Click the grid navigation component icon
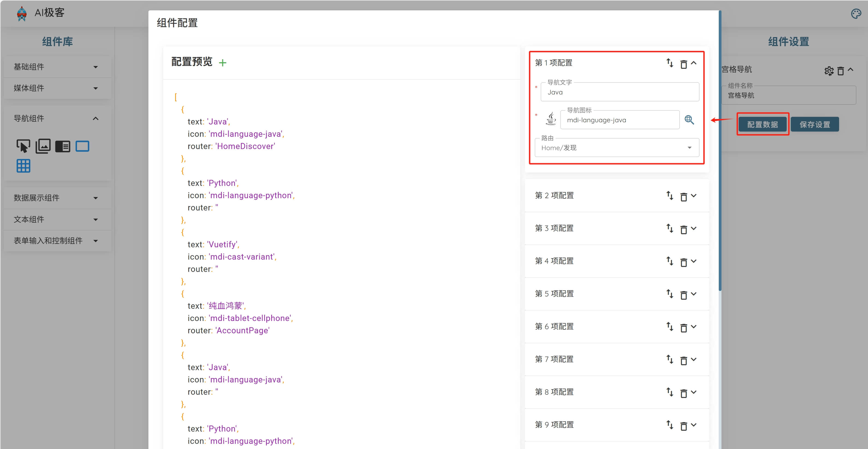 pyautogui.click(x=23, y=166)
